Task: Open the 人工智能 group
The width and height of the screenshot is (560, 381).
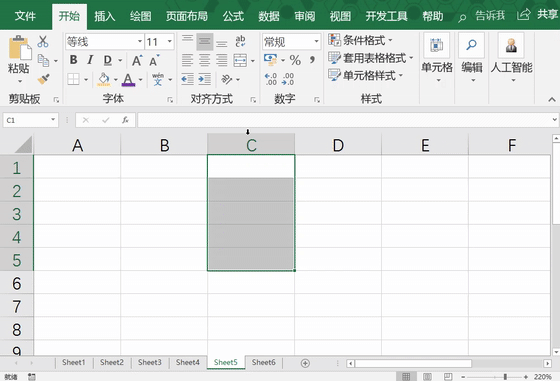Action: coord(511,58)
